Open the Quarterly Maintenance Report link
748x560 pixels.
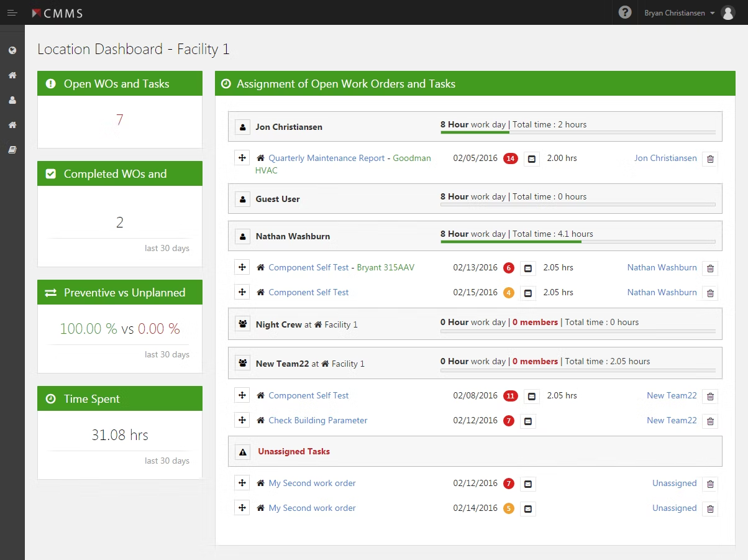326,158
